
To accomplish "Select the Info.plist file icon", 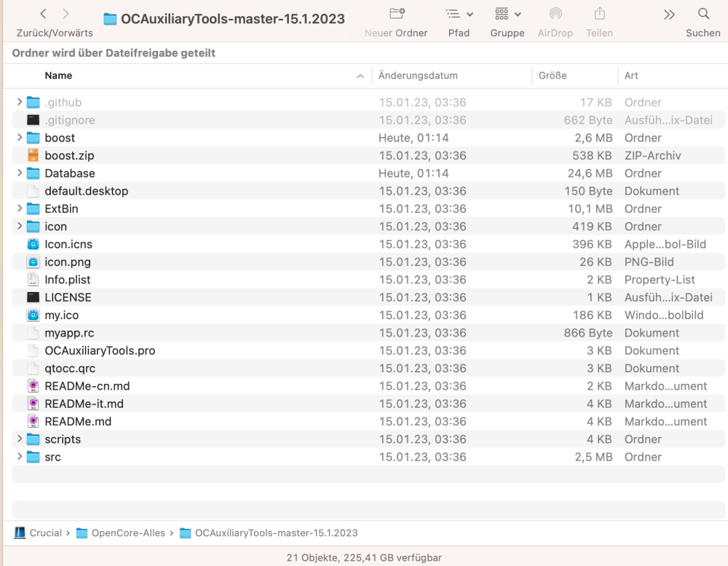I will coord(33,279).
